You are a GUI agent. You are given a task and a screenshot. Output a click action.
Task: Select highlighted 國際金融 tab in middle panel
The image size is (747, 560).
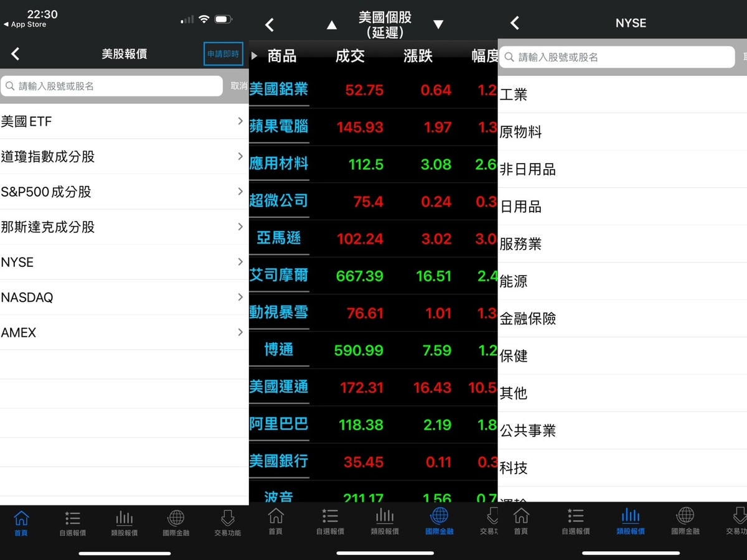coord(439,521)
